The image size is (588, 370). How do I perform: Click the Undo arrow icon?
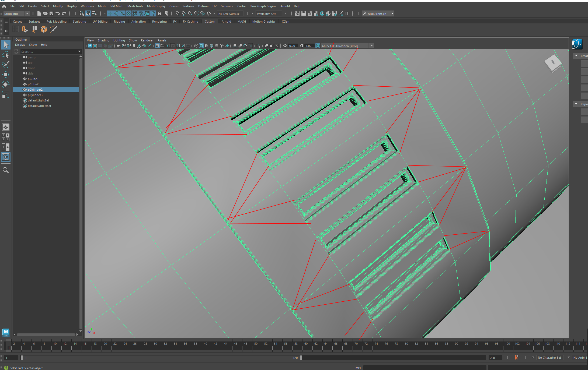(57, 13)
